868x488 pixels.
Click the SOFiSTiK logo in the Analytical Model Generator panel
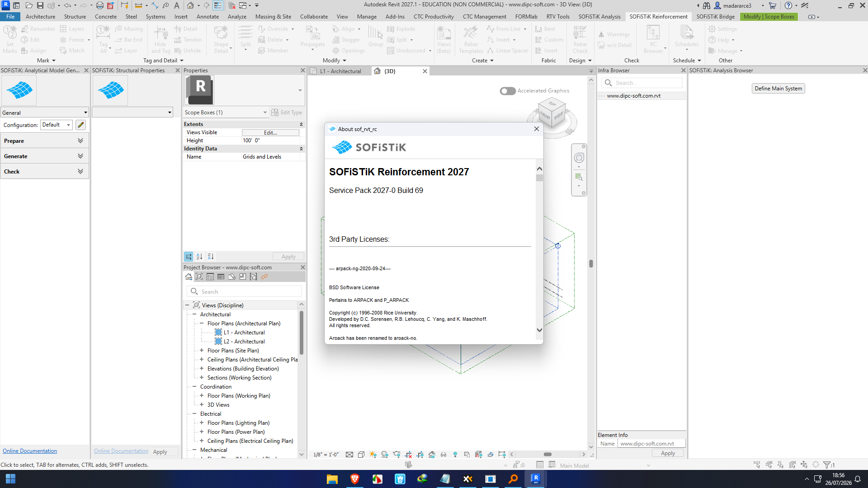coord(19,90)
